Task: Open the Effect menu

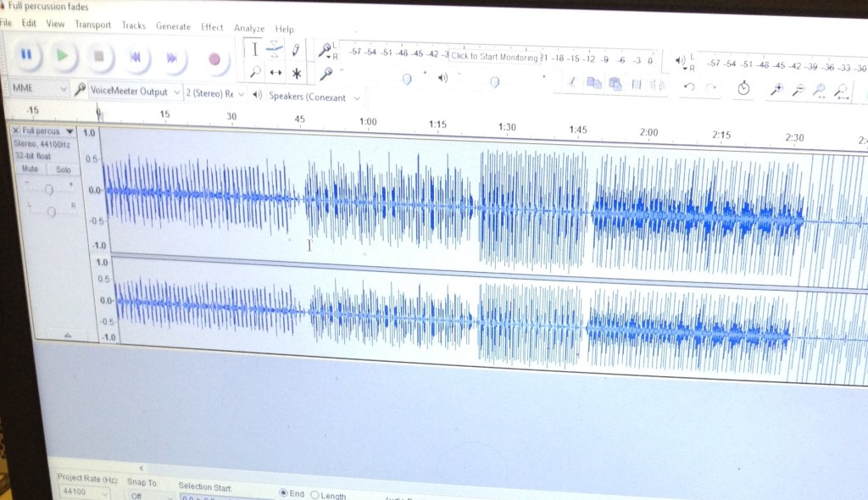Action: click(212, 27)
